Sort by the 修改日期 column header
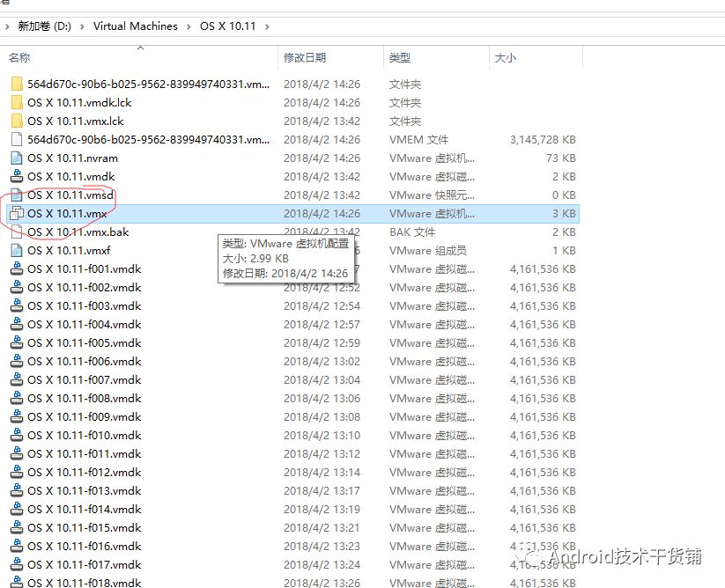The height and width of the screenshot is (588, 725). [x=305, y=58]
